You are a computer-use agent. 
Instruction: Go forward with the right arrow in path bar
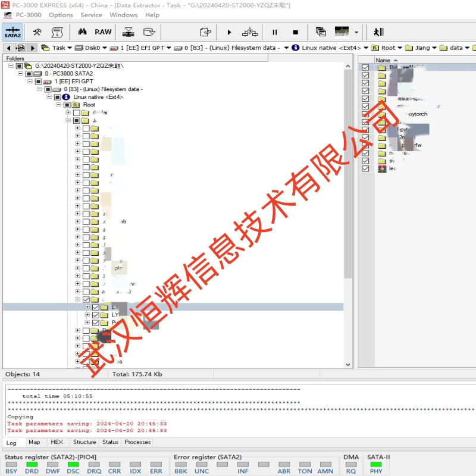coord(33,48)
